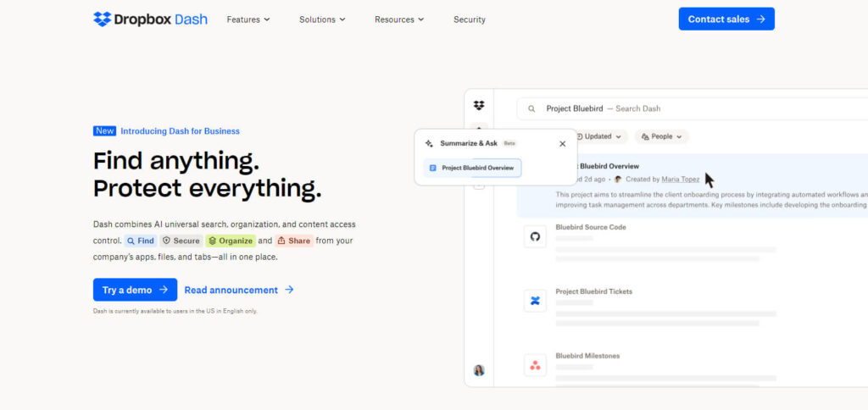Viewport: 868px width, 410px height.
Task: Click the Project Bluebird search field
Action: [x=692, y=108]
